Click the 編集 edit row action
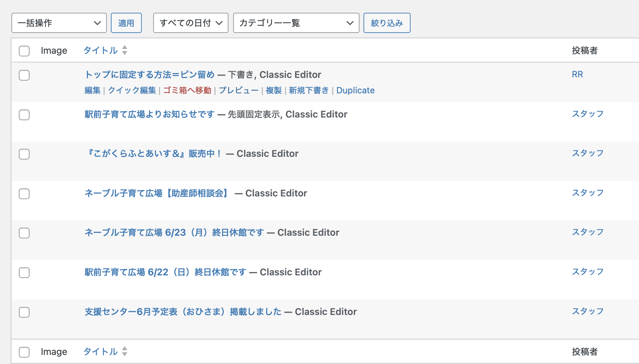Screen dimensions: 639x364 click(x=92, y=90)
